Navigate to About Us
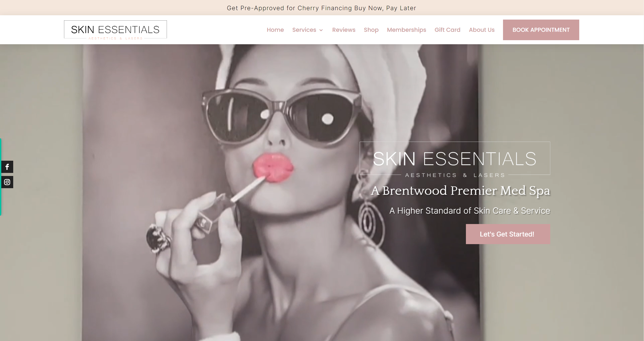This screenshot has width=644, height=341. (x=481, y=30)
